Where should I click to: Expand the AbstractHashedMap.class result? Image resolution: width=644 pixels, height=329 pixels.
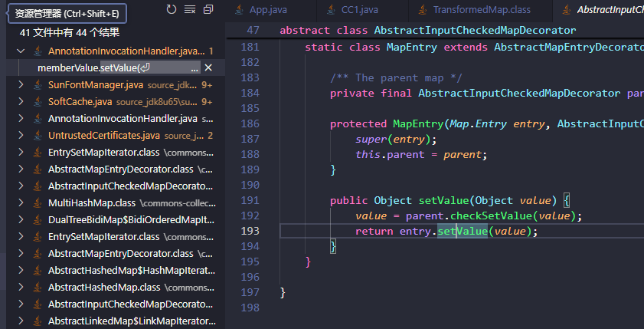click(21, 288)
